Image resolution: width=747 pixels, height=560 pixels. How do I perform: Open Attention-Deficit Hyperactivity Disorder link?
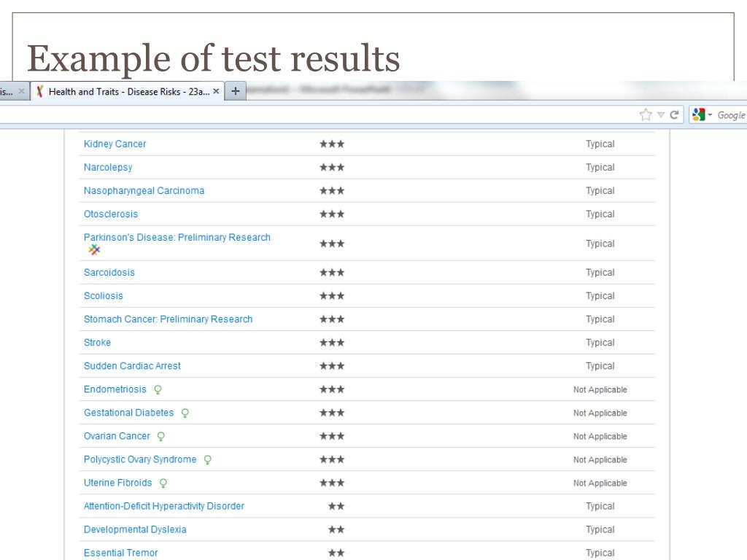[x=164, y=506]
